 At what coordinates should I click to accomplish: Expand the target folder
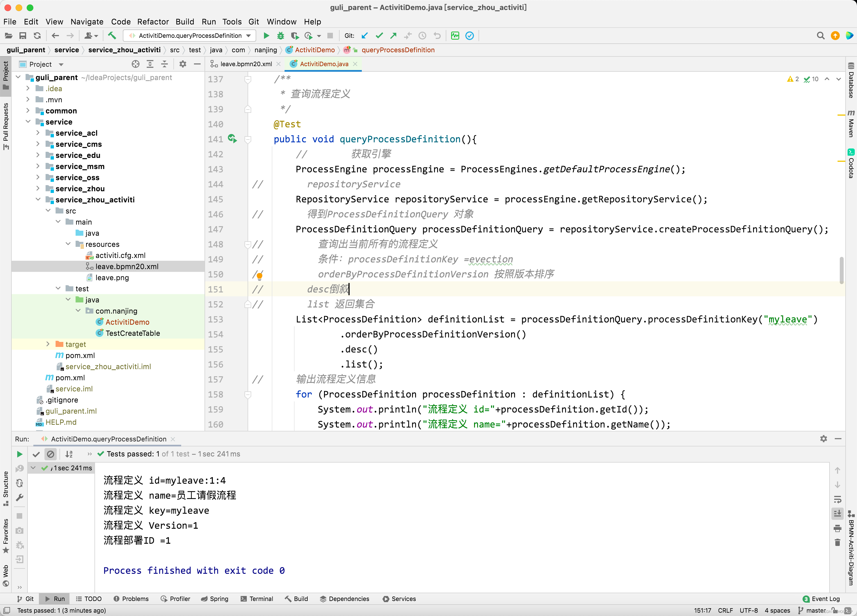[x=48, y=344]
